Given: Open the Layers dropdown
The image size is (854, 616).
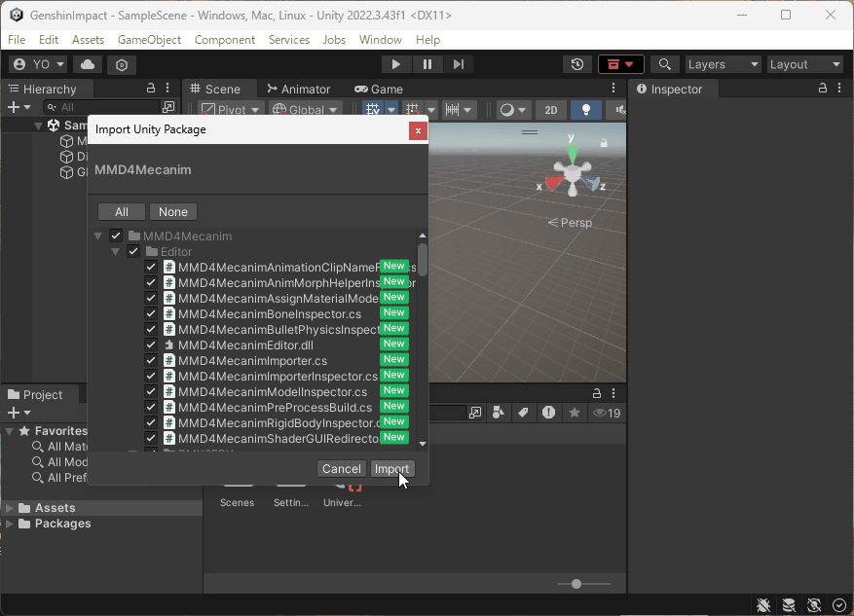Looking at the screenshot, I should pos(722,63).
